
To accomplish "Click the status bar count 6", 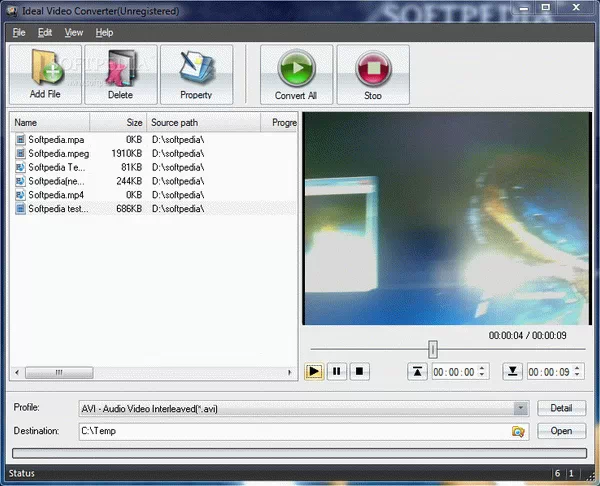I will pyautogui.click(x=558, y=473).
